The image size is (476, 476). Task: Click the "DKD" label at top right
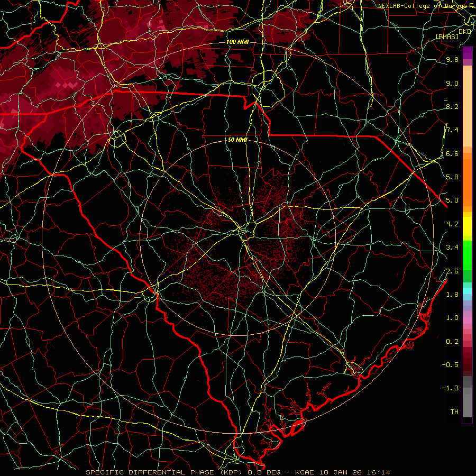point(465,32)
